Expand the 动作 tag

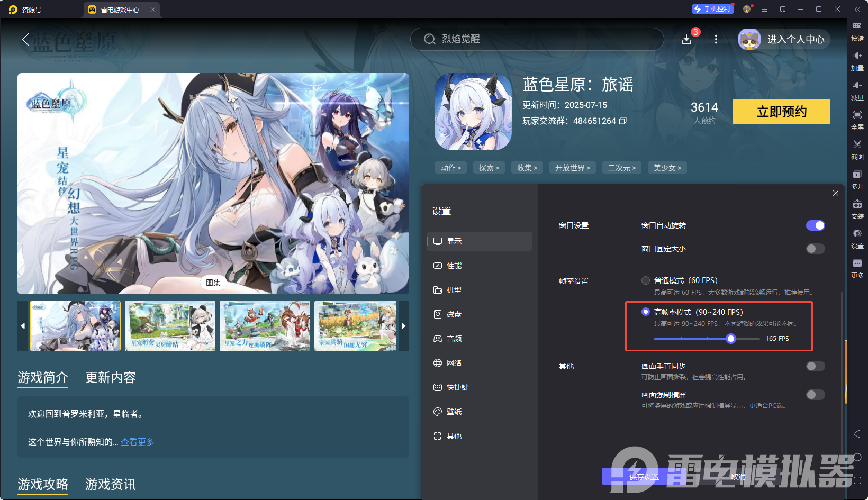451,168
